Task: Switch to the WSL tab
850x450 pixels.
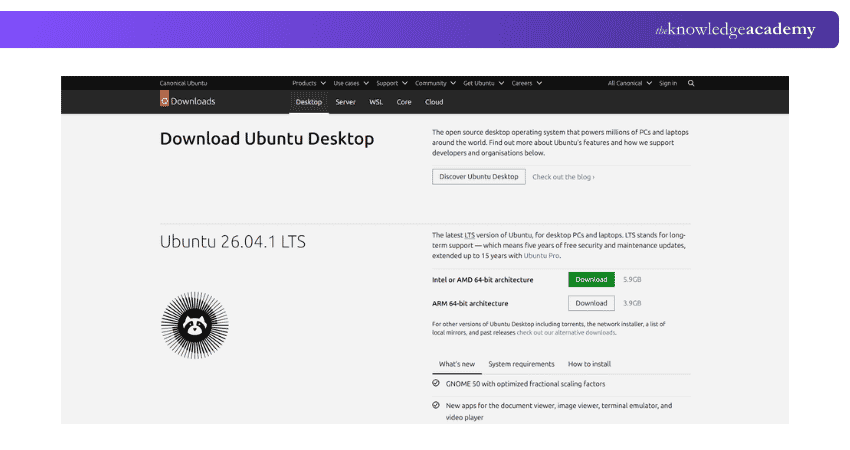Action: [x=376, y=102]
